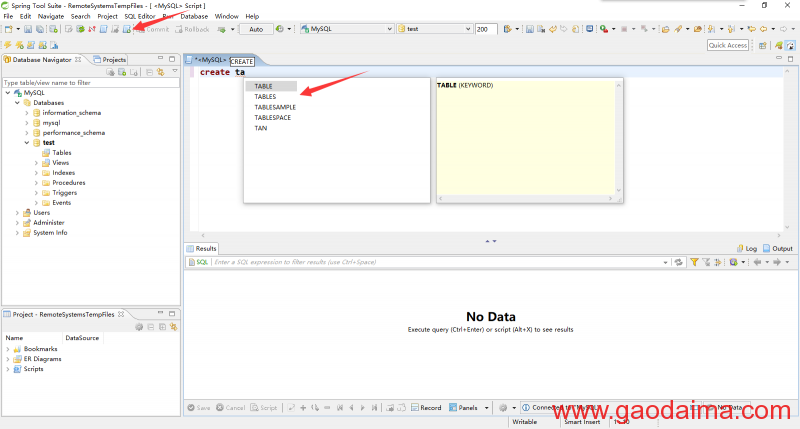Click the New SQL script icon

tap(127, 29)
